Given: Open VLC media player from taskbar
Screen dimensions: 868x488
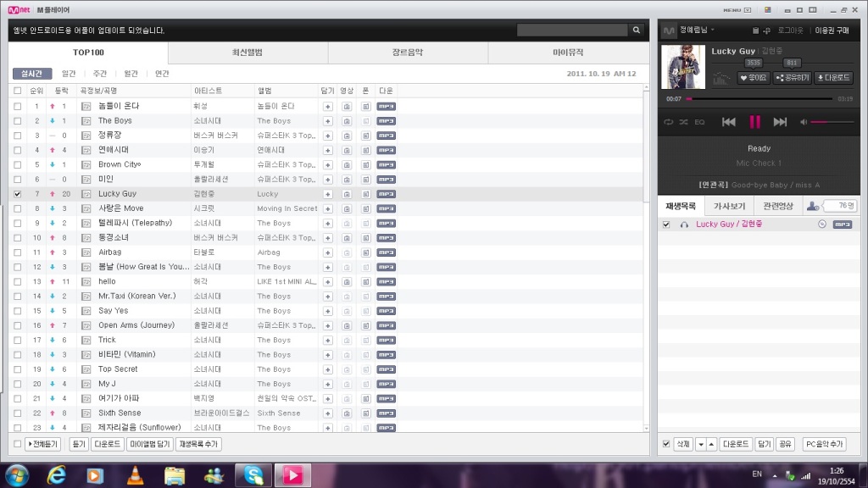Looking at the screenshot, I should [x=135, y=475].
